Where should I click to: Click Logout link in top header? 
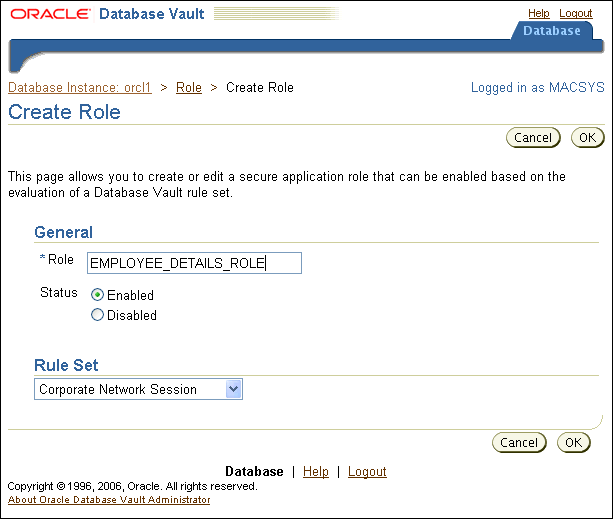[576, 13]
